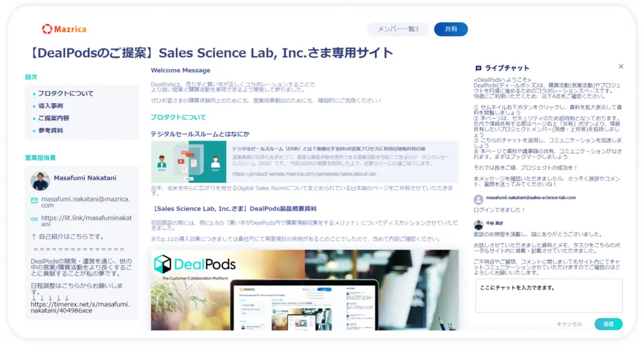Open masafumi.nakatani@mazrica.com email address
644x347 pixels.
click(x=86, y=202)
